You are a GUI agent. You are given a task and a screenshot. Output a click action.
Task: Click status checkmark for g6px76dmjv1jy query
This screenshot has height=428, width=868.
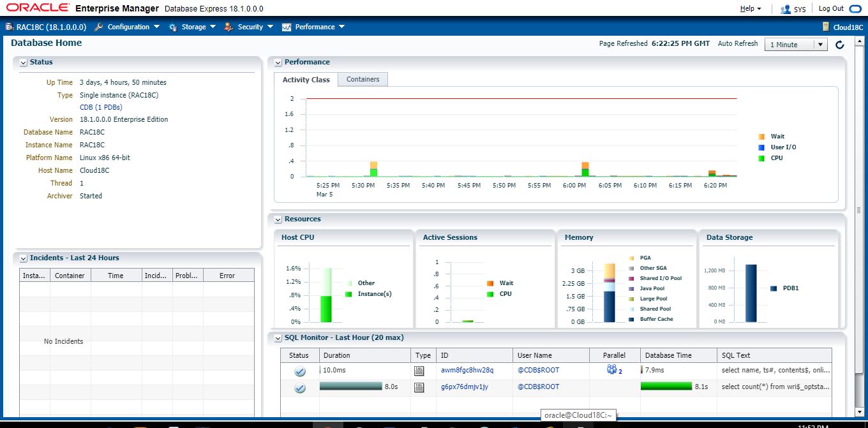point(299,387)
